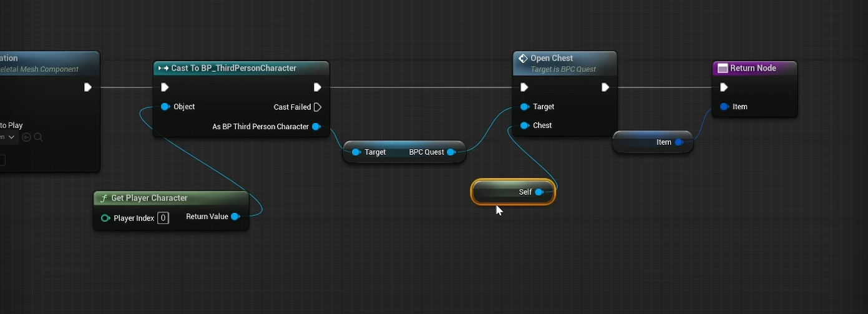Click the Target pin on BPC Quest getter
The height and width of the screenshot is (314, 868).
click(x=356, y=152)
